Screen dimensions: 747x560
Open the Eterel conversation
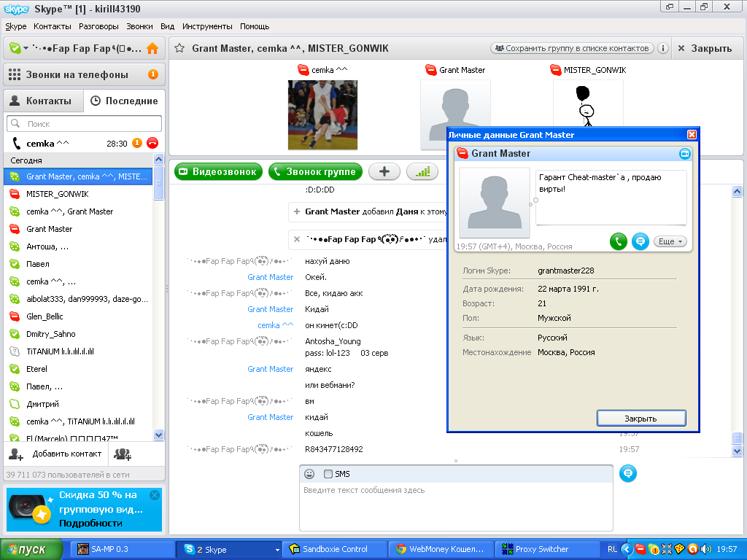coord(78,369)
